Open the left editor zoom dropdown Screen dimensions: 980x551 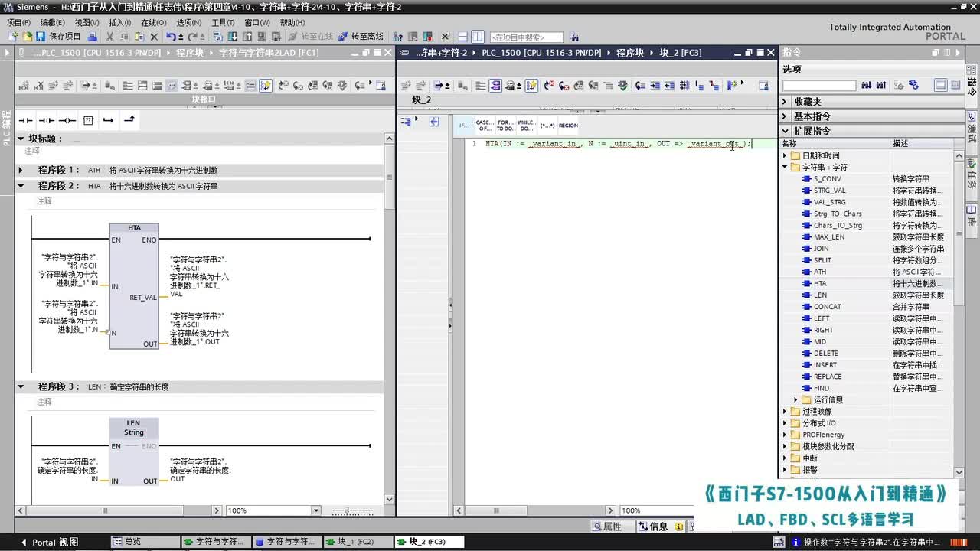pos(315,510)
